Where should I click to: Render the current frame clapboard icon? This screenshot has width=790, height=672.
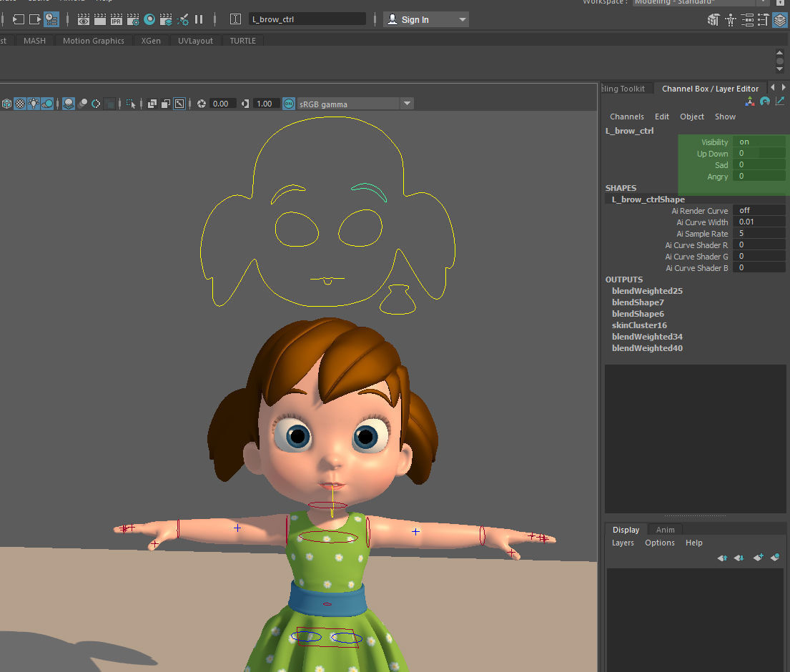pyautogui.click(x=100, y=19)
